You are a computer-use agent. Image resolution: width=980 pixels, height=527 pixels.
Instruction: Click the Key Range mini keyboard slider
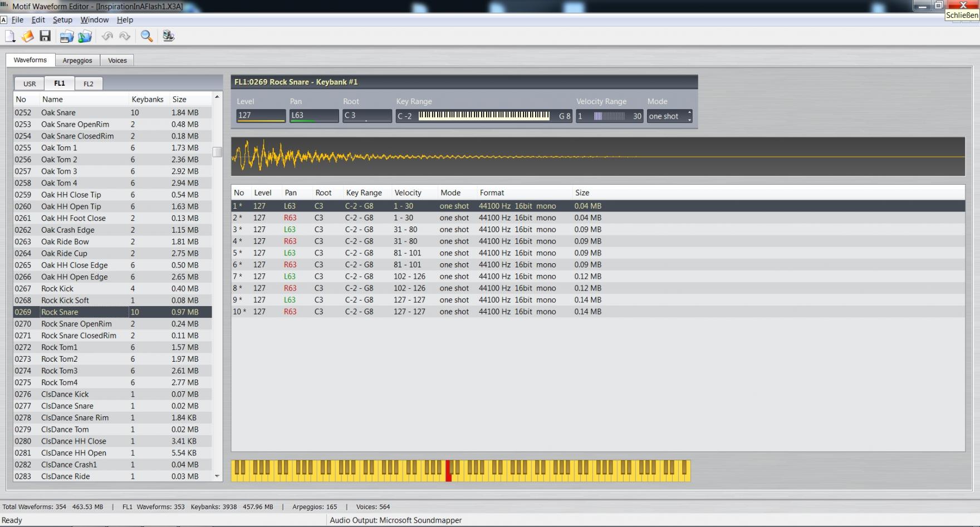click(484, 116)
